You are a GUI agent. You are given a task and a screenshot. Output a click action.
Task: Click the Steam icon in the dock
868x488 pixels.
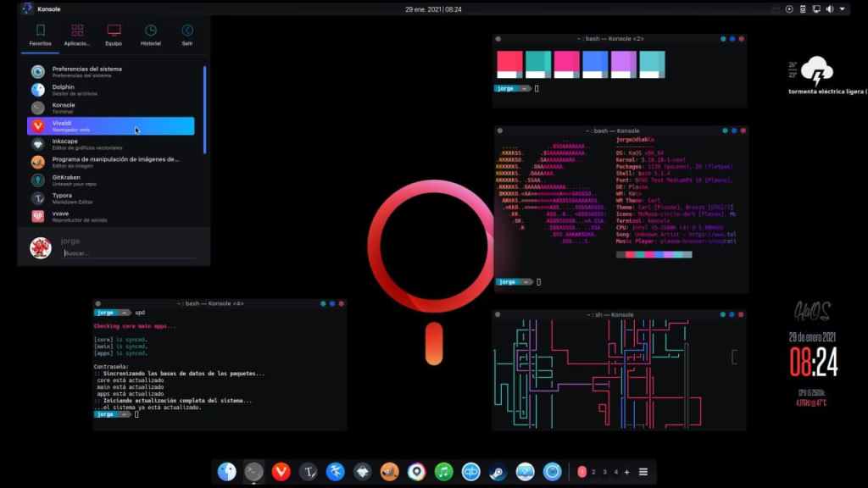498,472
